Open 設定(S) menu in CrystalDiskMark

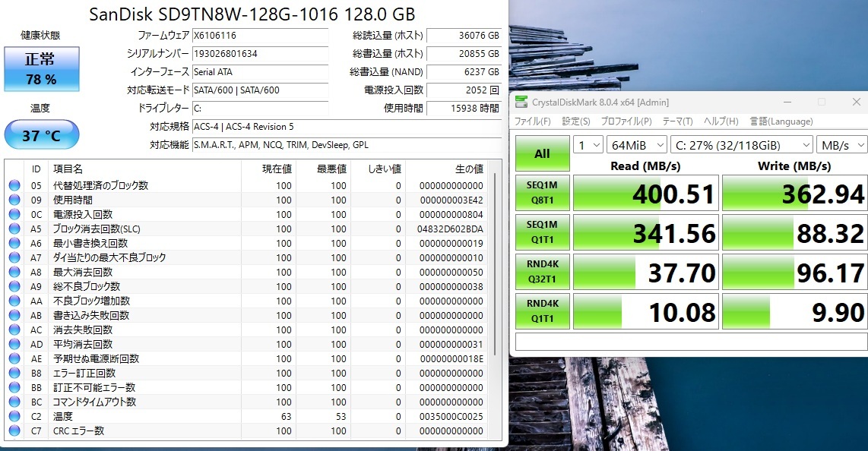pyautogui.click(x=575, y=121)
